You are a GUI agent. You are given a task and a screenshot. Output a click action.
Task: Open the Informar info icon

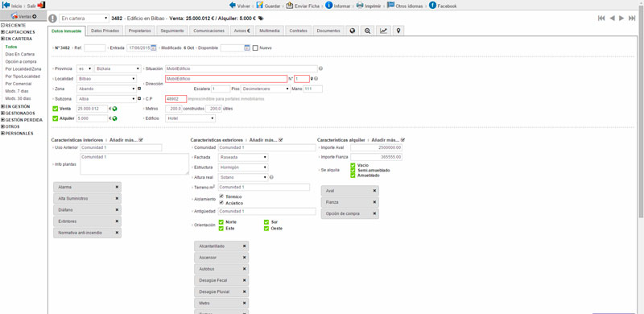pyautogui.click(x=328, y=6)
